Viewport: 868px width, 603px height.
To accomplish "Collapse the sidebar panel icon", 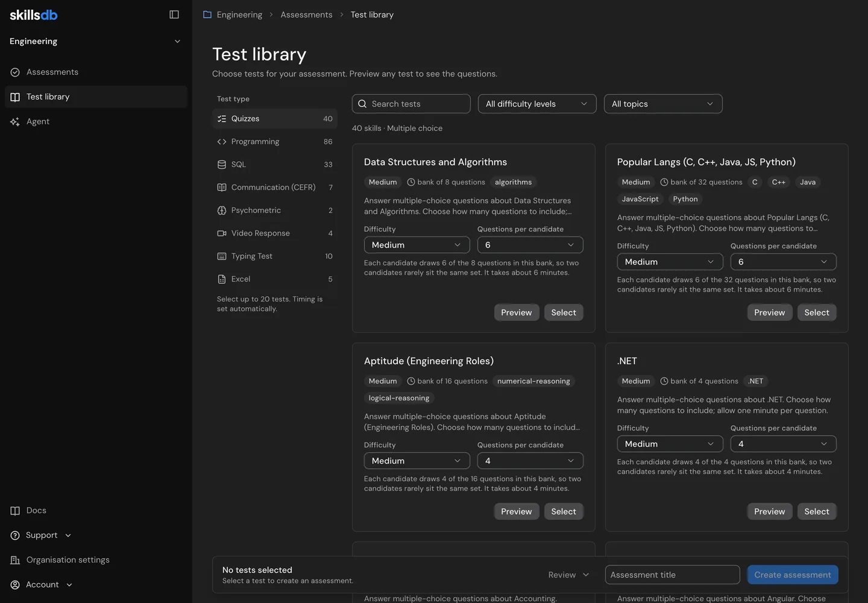I will coord(174,14).
